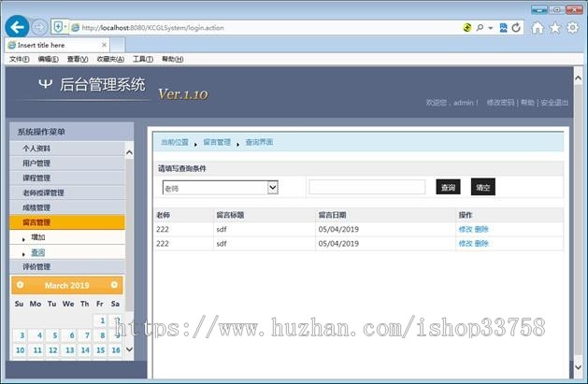
Task: Click the browser forward arrow button
Action: click(39, 27)
